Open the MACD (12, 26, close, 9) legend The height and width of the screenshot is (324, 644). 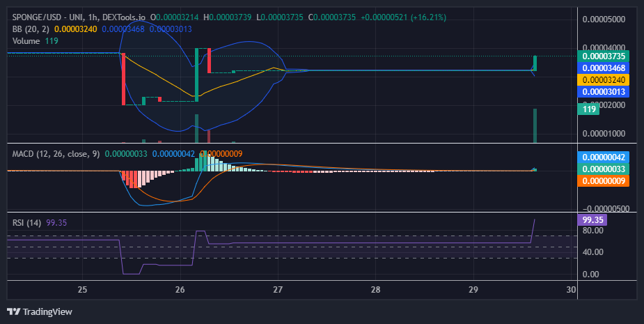point(56,154)
